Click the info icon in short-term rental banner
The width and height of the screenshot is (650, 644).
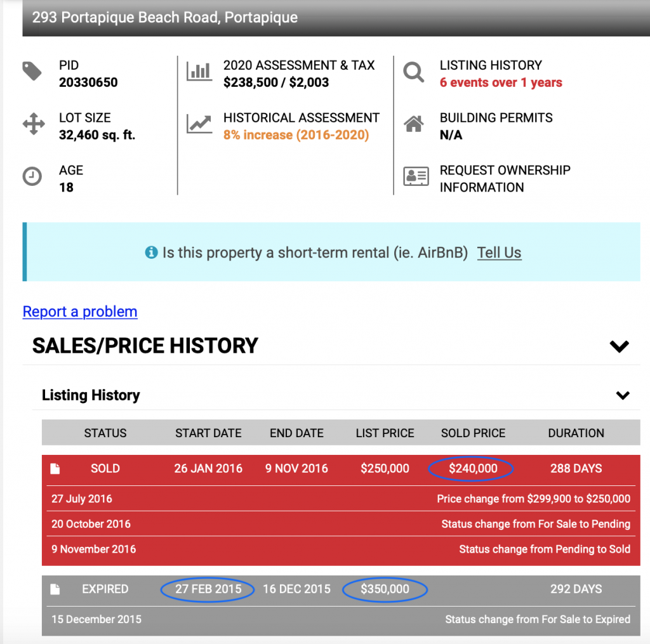151,253
